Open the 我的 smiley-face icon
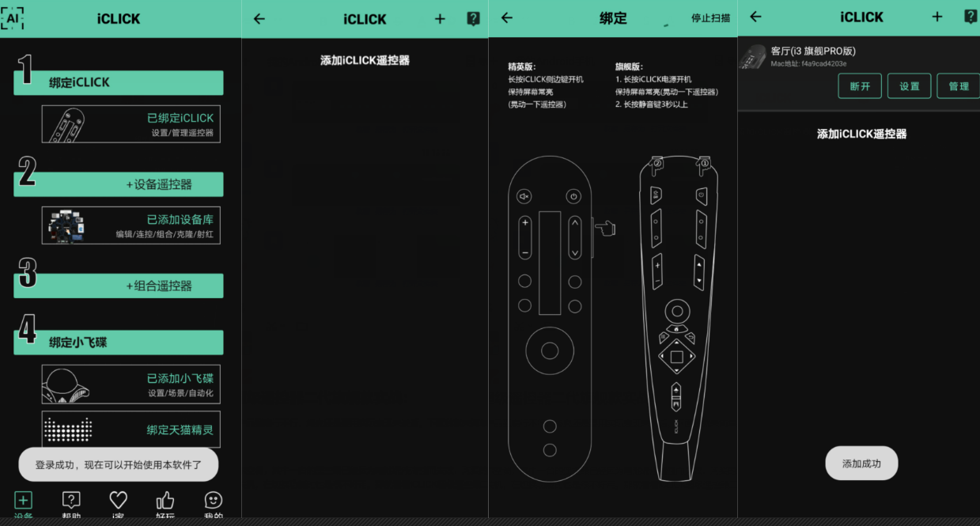This screenshot has height=526, width=980. (212, 500)
